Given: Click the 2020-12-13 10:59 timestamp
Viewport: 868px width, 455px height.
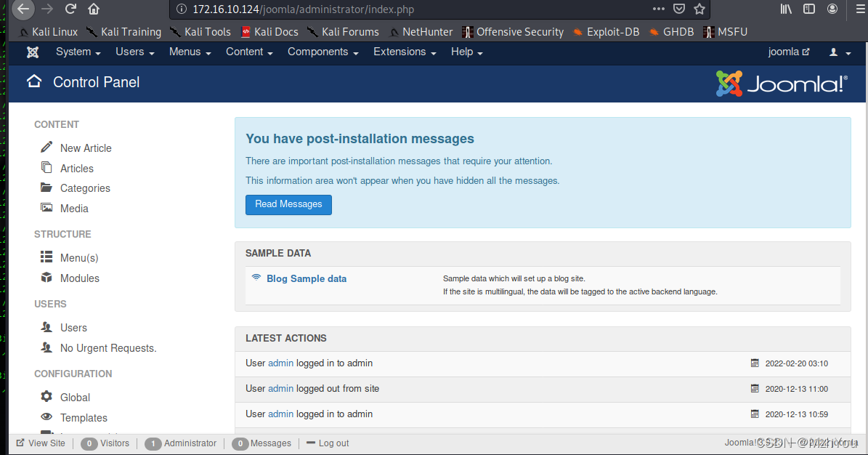Looking at the screenshot, I should pos(797,414).
